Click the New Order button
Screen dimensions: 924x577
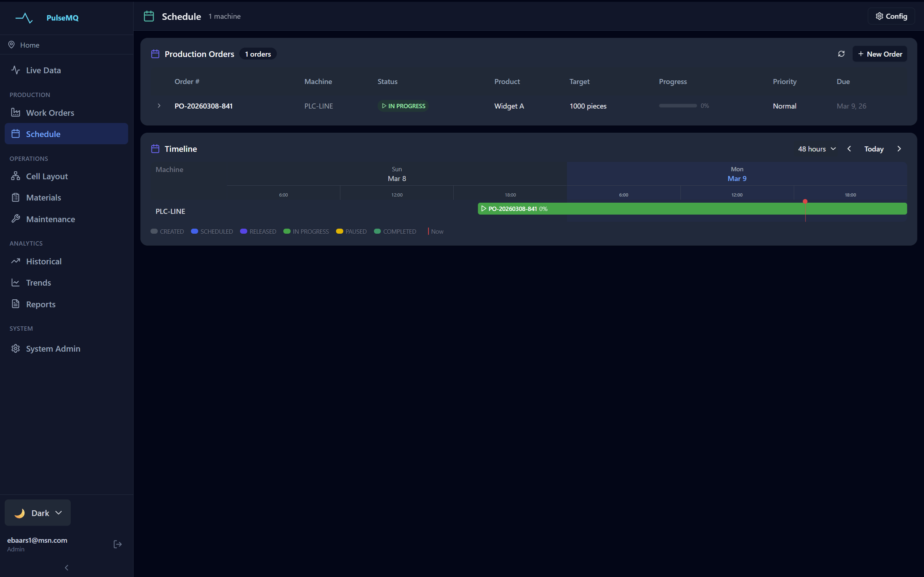[880, 54]
